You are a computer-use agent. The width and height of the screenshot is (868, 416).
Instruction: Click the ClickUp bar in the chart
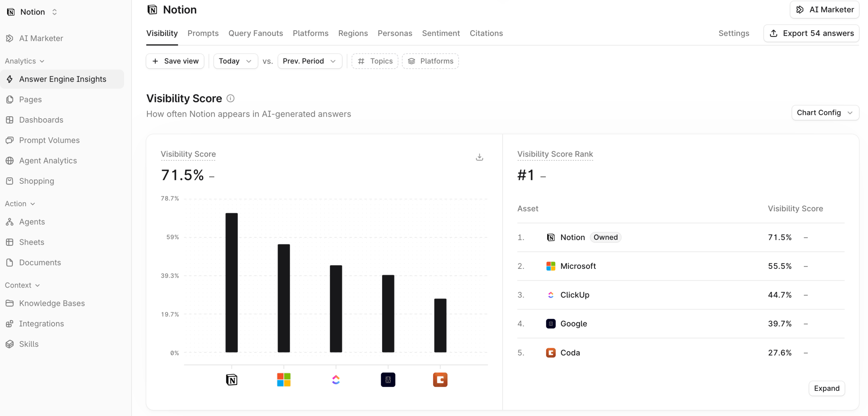(x=336, y=309)
